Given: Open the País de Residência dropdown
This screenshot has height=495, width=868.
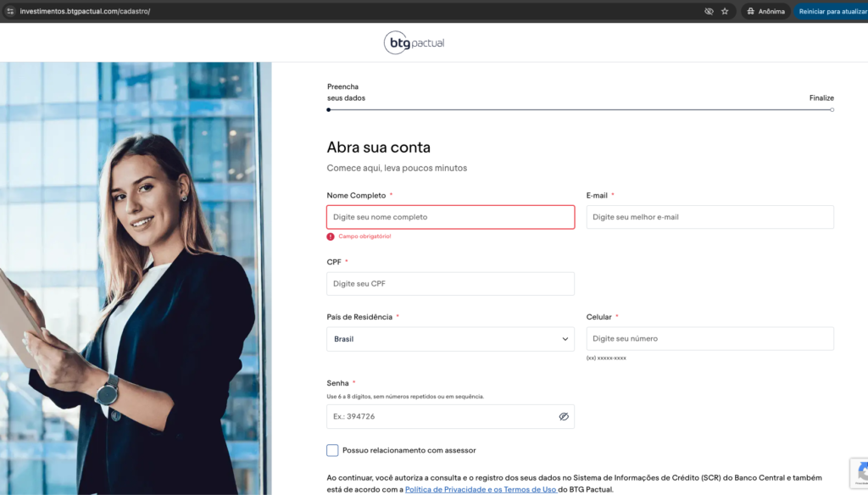Looking at the screenshot, I should (x=449, y=339).
